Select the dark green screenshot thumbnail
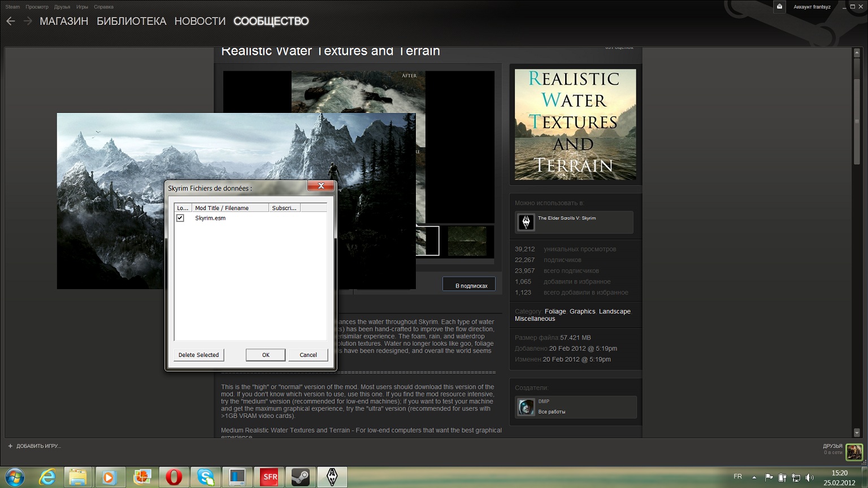 pos(467,241)
